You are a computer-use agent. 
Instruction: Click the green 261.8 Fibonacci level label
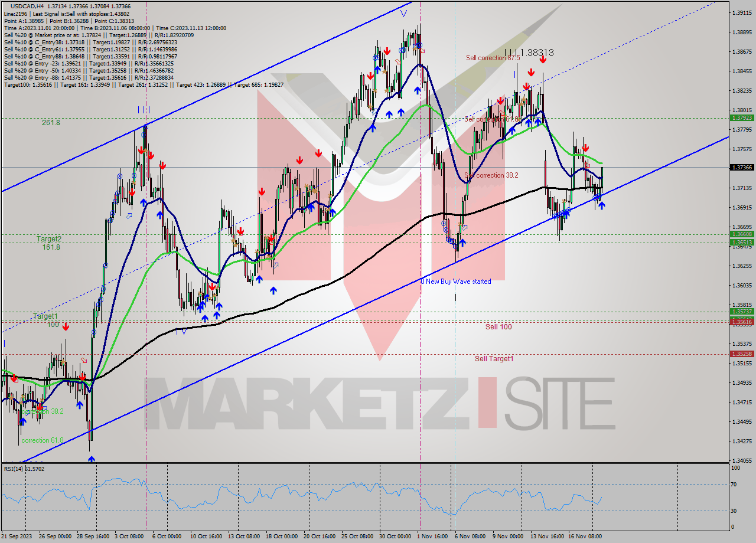pyautogui.click(x=50, y=122)
